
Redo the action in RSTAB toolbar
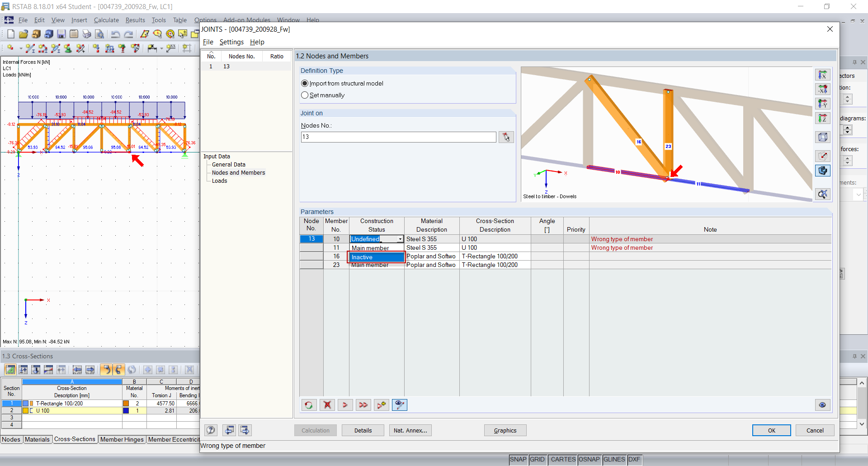[128, 34]
